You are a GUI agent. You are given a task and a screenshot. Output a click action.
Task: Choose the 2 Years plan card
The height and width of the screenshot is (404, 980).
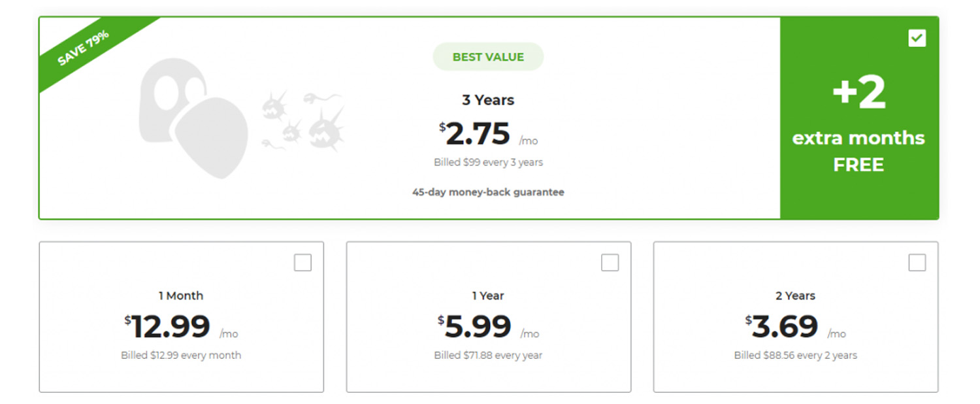pyautogui.click(x=796, y=317)
